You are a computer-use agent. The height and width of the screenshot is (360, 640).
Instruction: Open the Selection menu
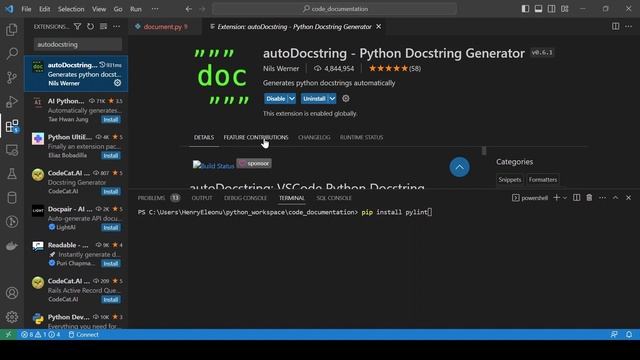tap(71, 9)
